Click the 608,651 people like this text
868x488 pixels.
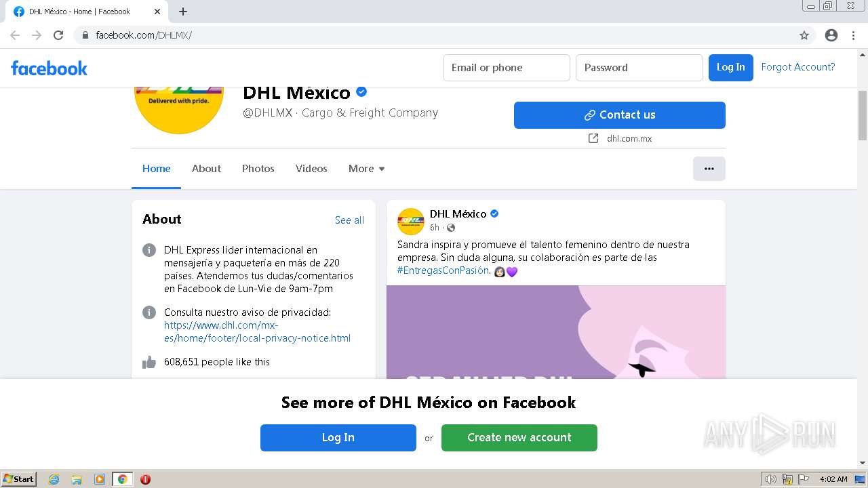[x=217, y=362]
